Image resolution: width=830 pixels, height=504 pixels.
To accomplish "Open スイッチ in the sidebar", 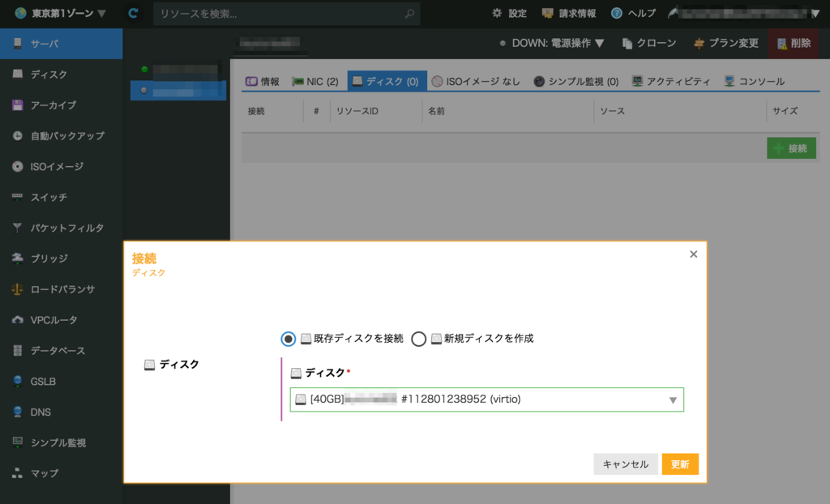I will tap(62, 197).
